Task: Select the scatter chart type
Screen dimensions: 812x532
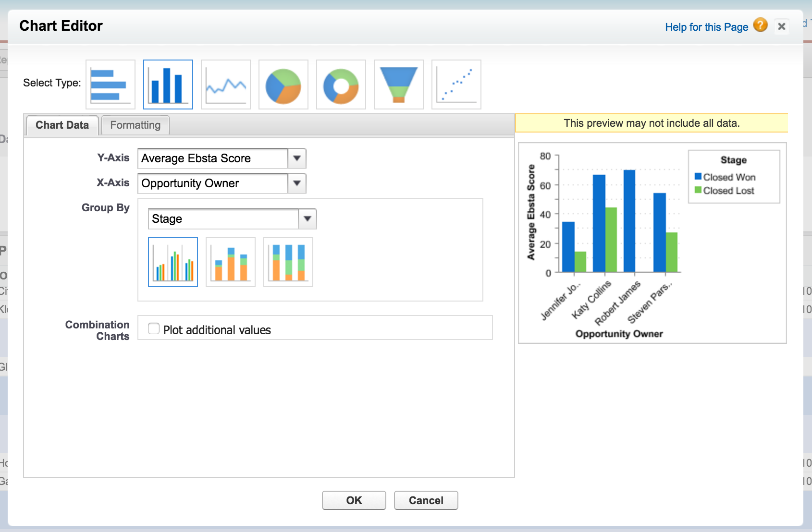Action: pos(456,85)
